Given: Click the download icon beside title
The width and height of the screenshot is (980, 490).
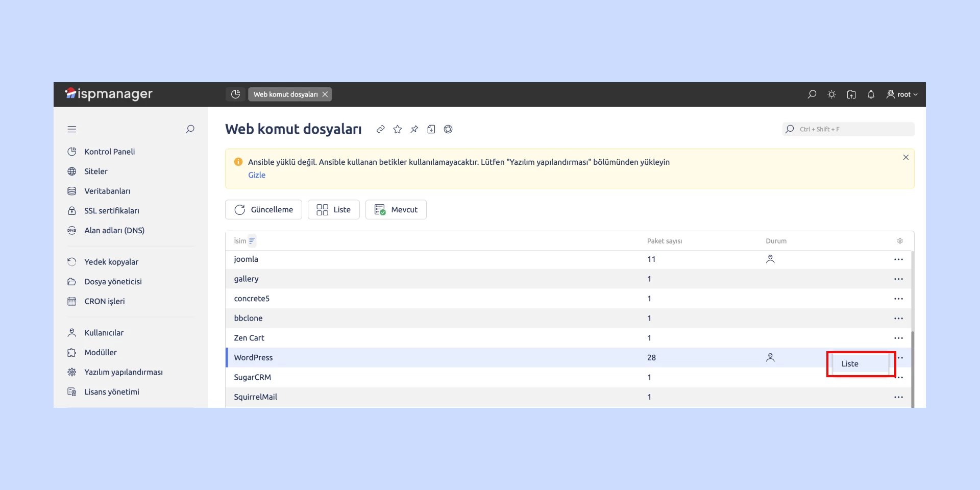Looking at the screenshot, I should tap(431, 129).
